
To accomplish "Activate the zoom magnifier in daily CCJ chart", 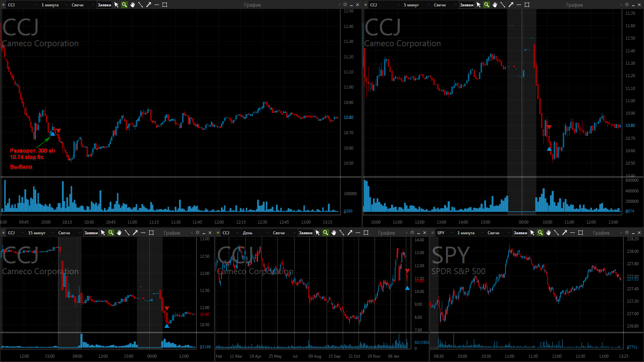I will tap(326, 233).
